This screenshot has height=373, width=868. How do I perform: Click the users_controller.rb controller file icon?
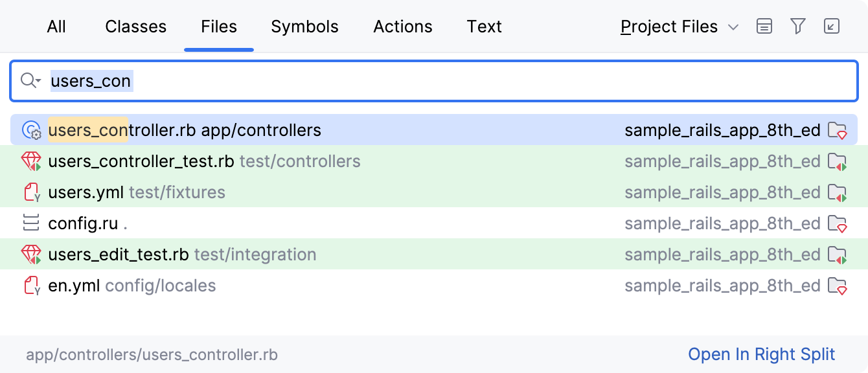coord(32,131)
